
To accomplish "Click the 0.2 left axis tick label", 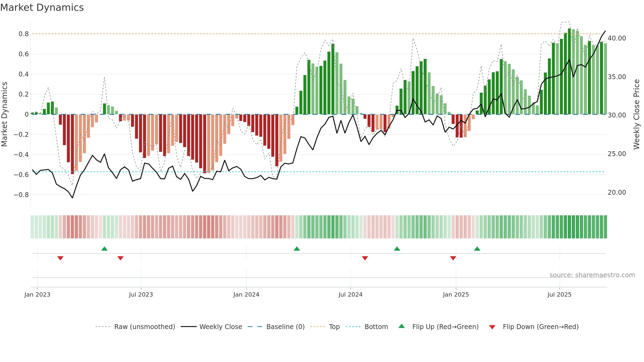I will click(24, 94).
